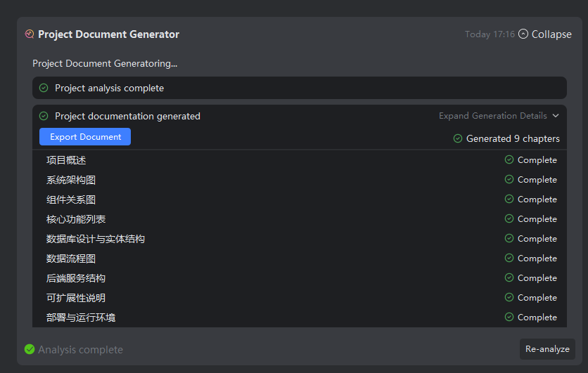This screenshot has height=373, width=588.
Task: Click the Re-analyze button
Action: (547, 349)
